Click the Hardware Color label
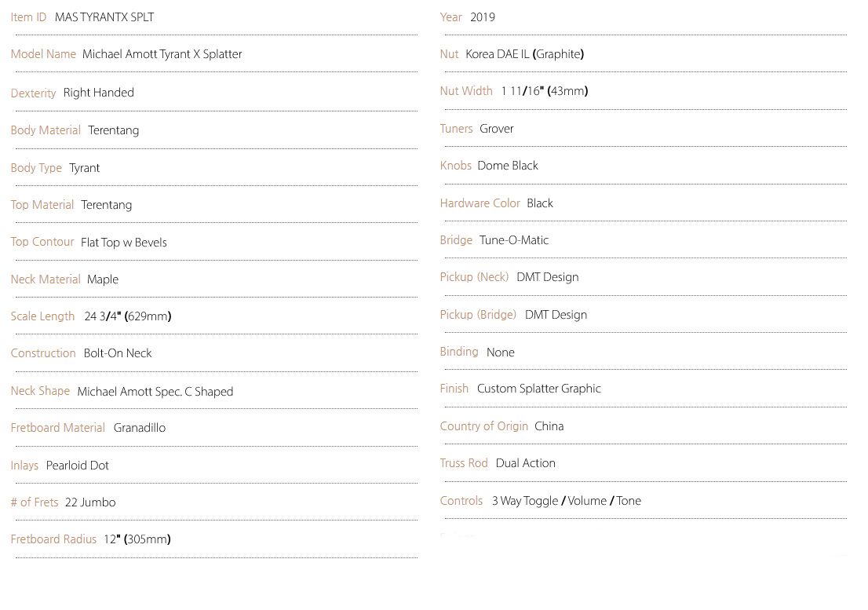 (x=480, y=203)
